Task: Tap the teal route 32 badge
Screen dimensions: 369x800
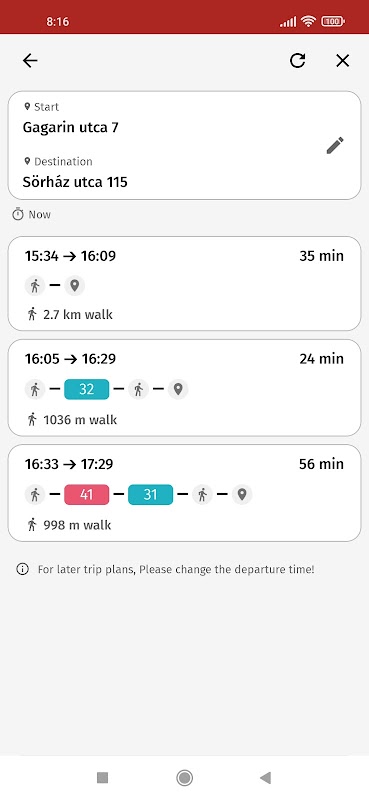Action: (86, 390)
